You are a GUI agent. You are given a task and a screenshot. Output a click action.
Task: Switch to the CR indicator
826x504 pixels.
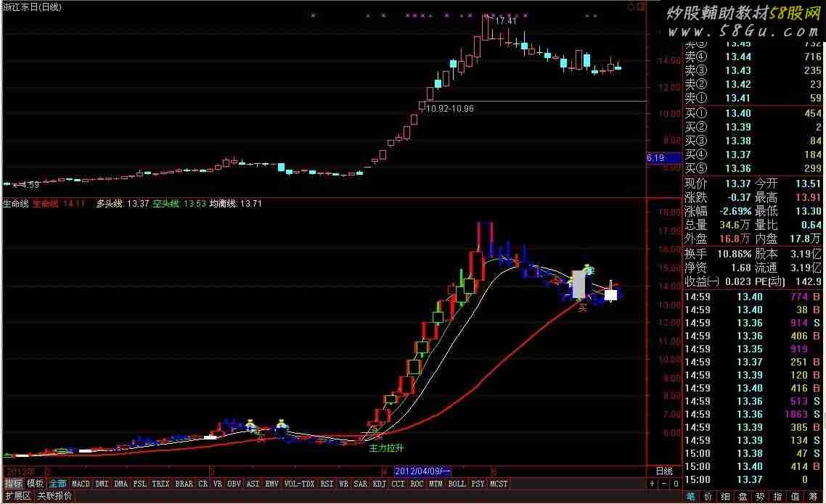[x=203, y=484]
